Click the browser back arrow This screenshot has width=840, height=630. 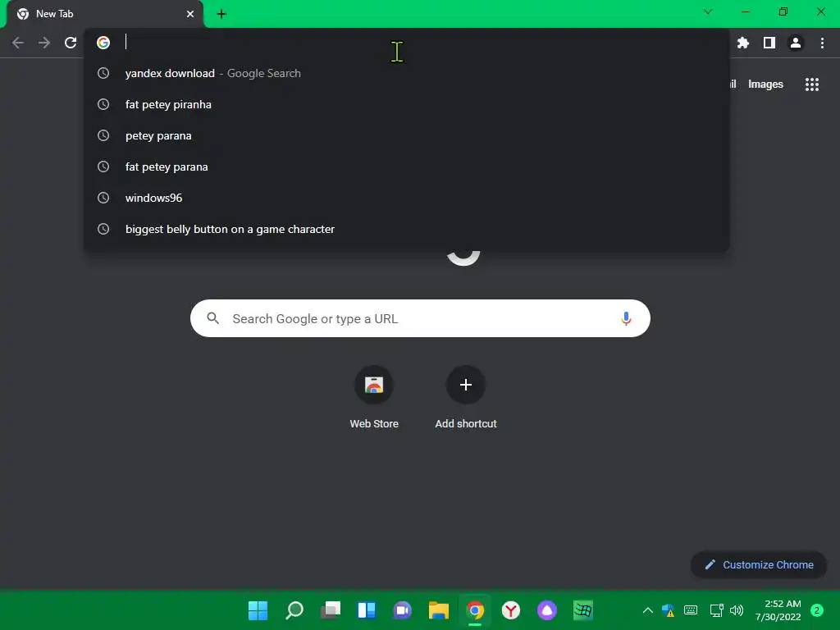point(18,43)
